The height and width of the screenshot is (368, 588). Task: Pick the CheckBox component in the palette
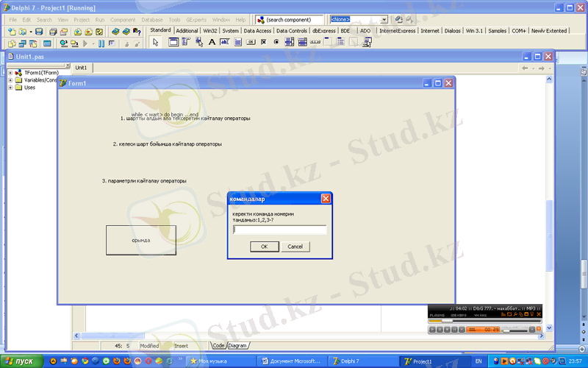[x=264, y=42]
